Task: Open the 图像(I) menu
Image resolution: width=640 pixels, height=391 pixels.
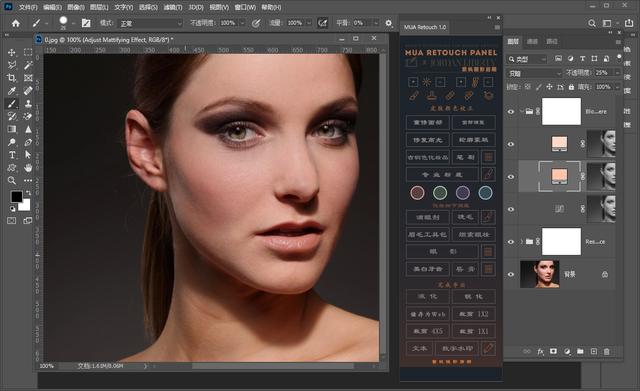Action: click(76, 7)
